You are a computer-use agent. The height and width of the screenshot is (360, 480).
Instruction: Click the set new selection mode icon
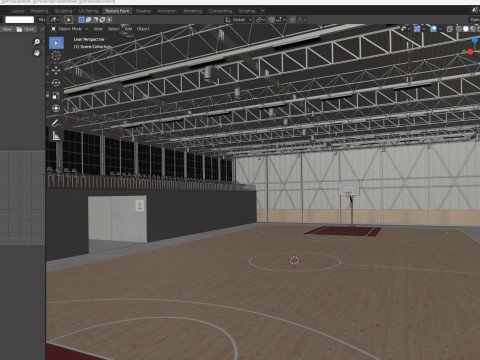pyautogui.click(x=81, y=20)
